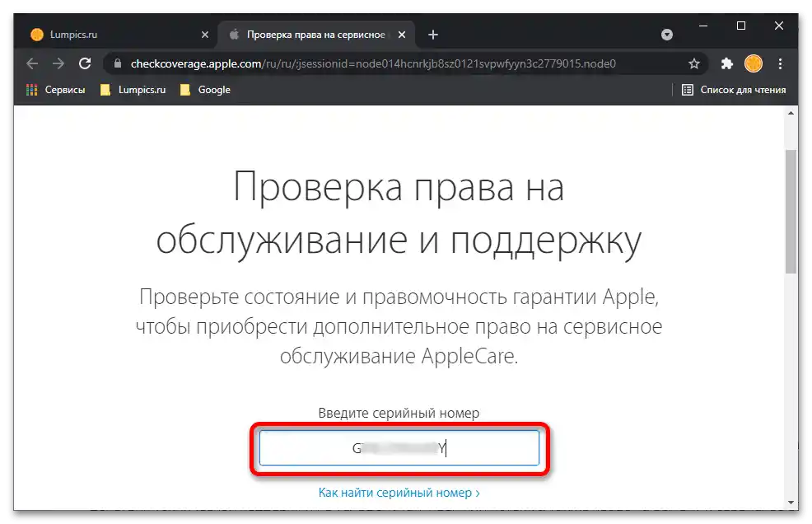Open Chrome three-dot menu
The width and height of the screenshot is (812, 524).
(x=780, y=63)
